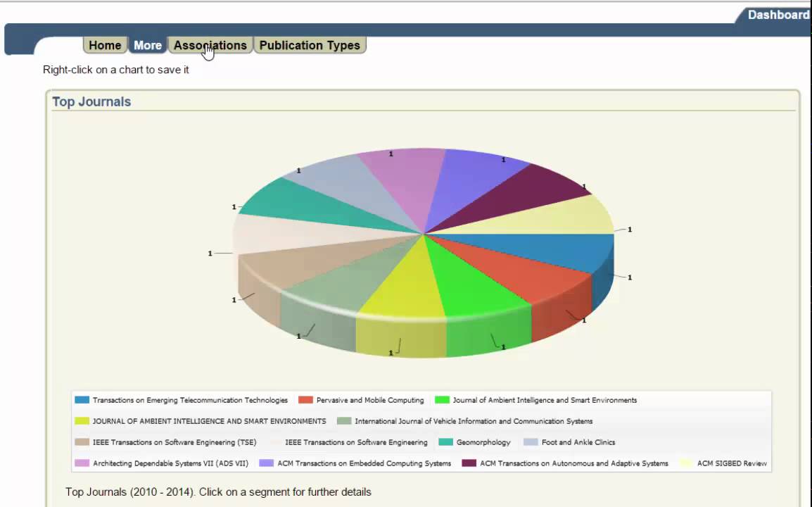
Task: Switch to the Associations tab
Action: 210,45
